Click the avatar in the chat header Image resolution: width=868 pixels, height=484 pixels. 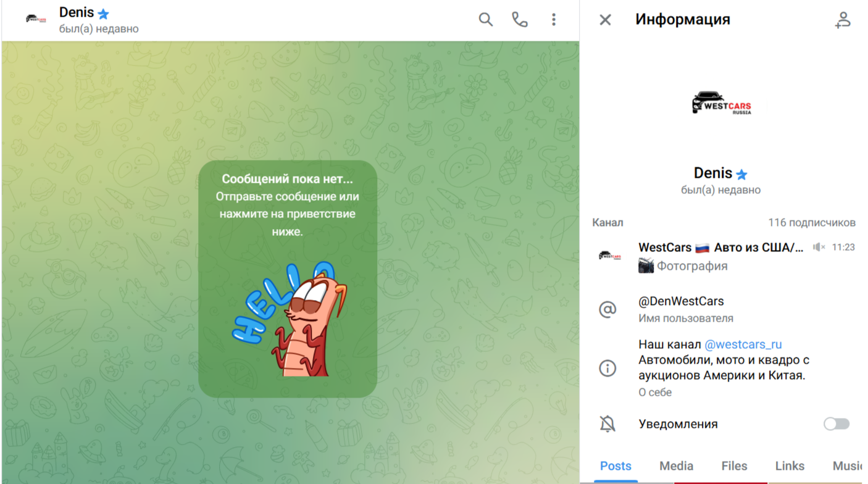click(x=36, y=20)
